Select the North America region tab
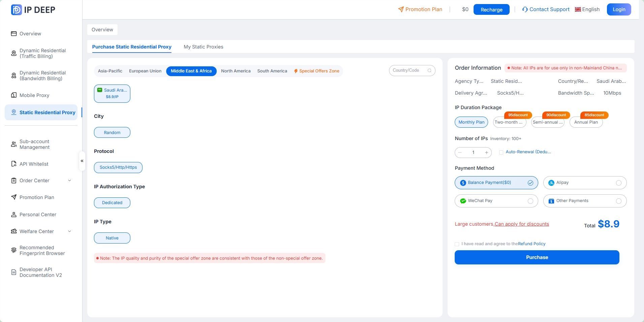644x322 pixels. [236, 71]
